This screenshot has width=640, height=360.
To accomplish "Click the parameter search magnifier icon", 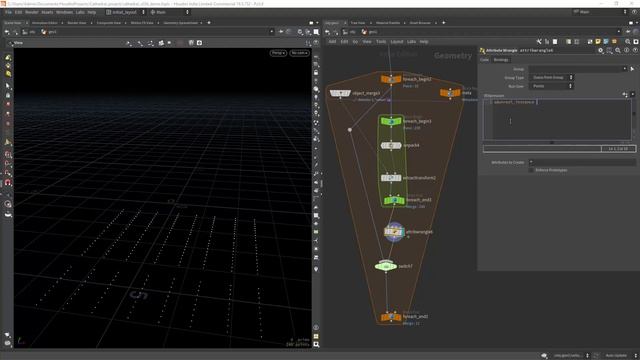I will coord(618,51).
